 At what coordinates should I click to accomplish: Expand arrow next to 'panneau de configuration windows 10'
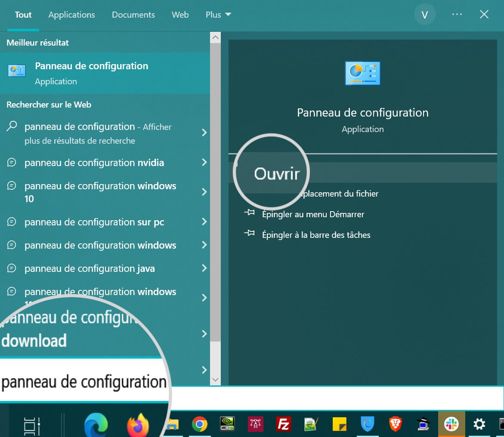[x=204, y=192]
